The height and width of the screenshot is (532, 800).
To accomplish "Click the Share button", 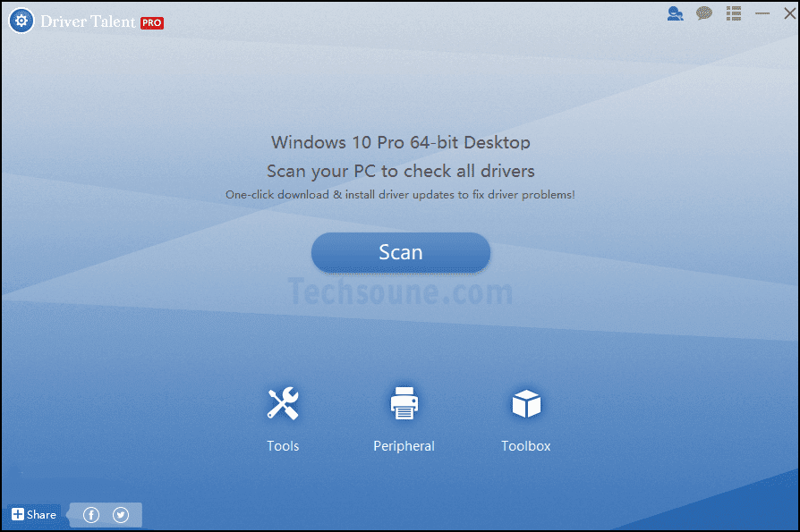I will pos(34,515).
